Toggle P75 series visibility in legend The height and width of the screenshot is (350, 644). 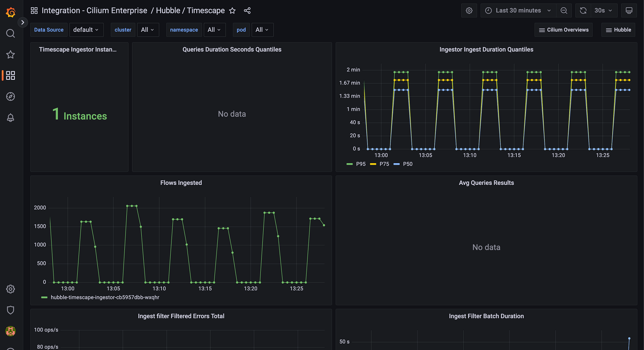384,164
